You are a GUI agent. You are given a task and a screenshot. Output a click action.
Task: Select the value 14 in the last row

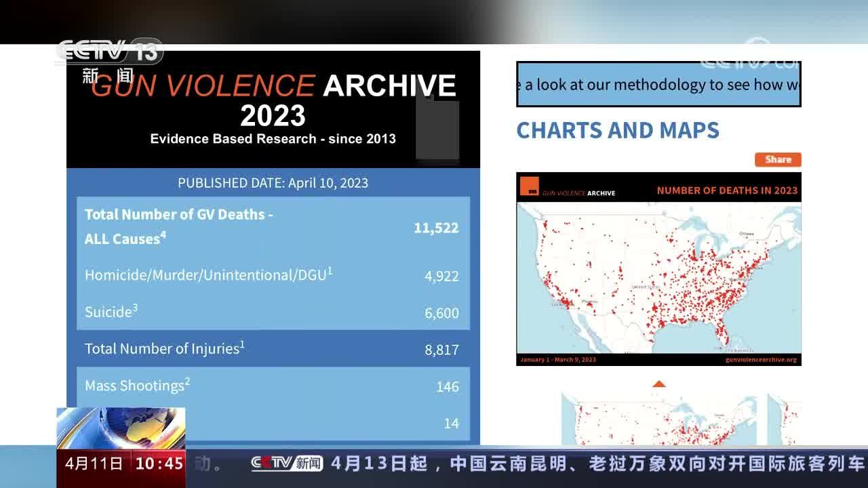click(451, 423)
